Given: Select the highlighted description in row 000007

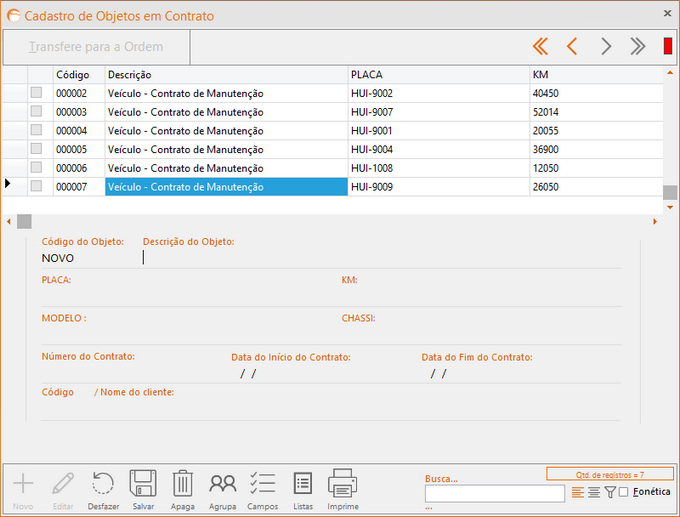Looking at the screenshot, I should click(226, 187).
